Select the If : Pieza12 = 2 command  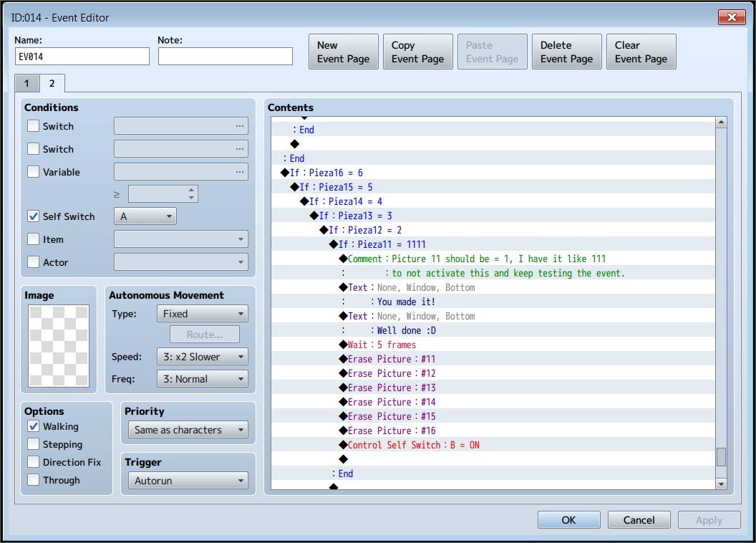tap(493, 230)
